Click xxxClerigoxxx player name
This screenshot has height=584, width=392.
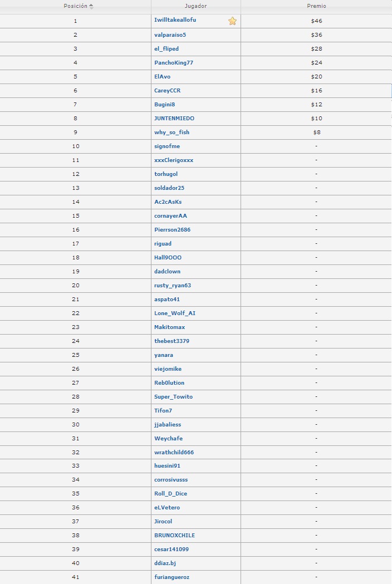pos(174,160)
